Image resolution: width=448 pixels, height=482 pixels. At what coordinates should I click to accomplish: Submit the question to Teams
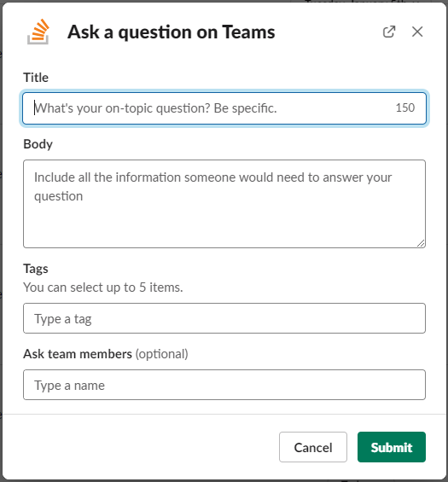pos(392,447)
